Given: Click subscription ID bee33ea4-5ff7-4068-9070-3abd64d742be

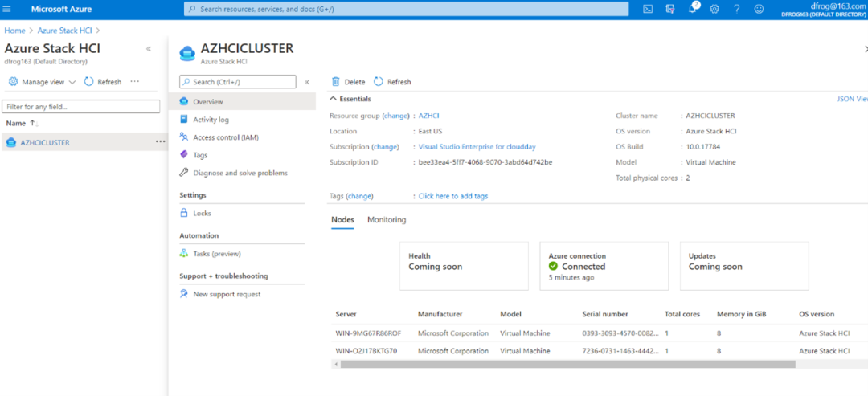Looking at the screenshot, I should [x=485, y=162].
